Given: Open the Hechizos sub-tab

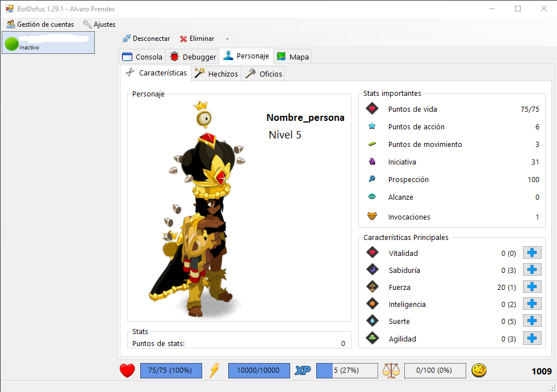Looking at the screenshot, I should click(216, 74).
